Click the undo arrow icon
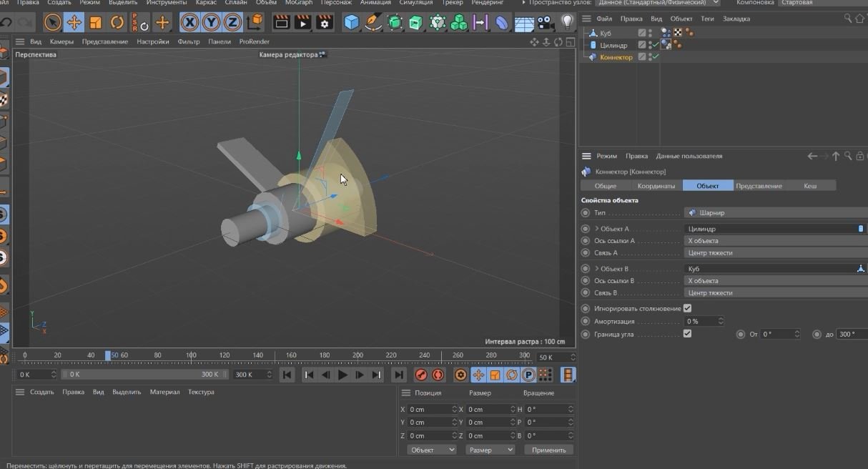868x469 pixels. pyautogui.click(x=6, y=23)
